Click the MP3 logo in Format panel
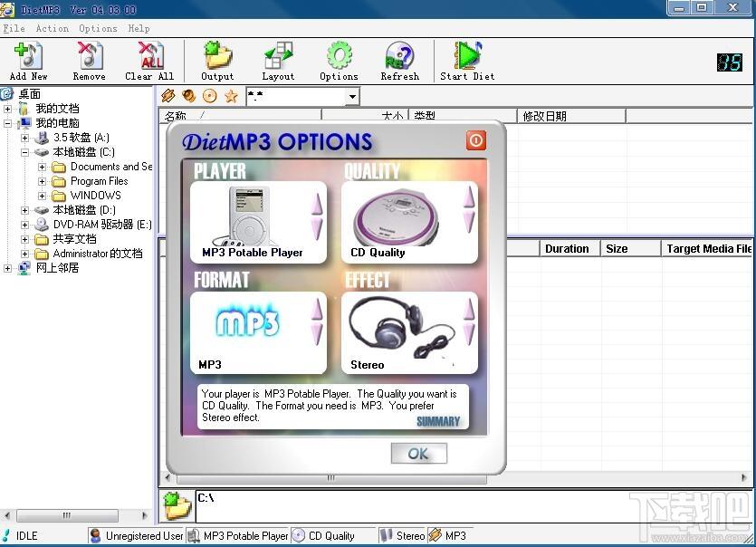Image resolution: width=756 pixels, height=547 pixels. click(248, 321)
